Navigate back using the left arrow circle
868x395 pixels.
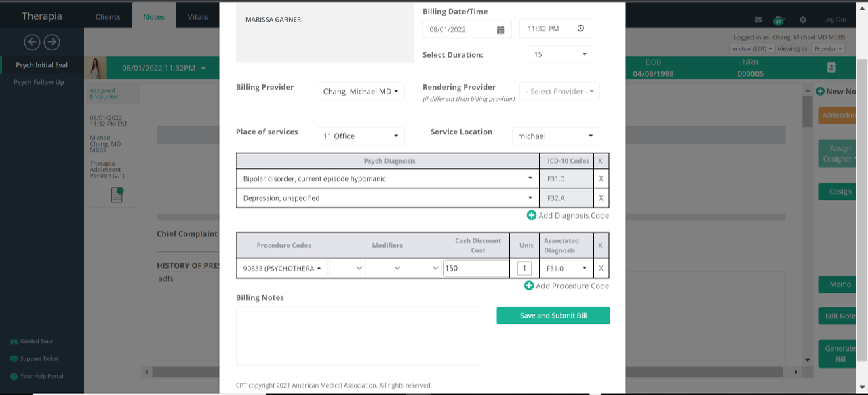(x=31, y=42)
